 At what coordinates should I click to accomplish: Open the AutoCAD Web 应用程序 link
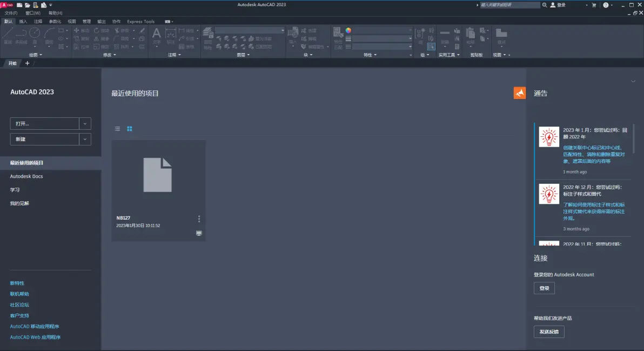point(35,337)
